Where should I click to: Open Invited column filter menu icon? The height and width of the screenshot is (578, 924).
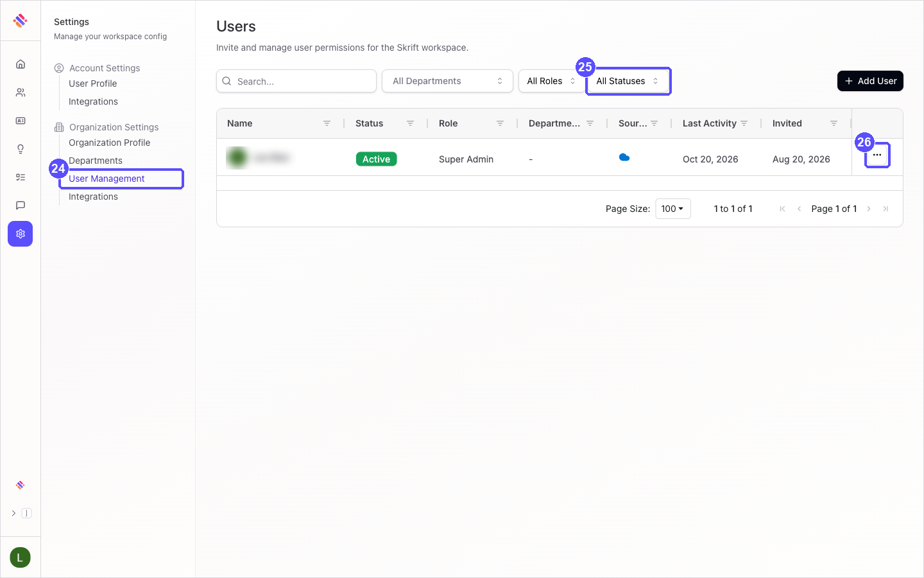834,123
